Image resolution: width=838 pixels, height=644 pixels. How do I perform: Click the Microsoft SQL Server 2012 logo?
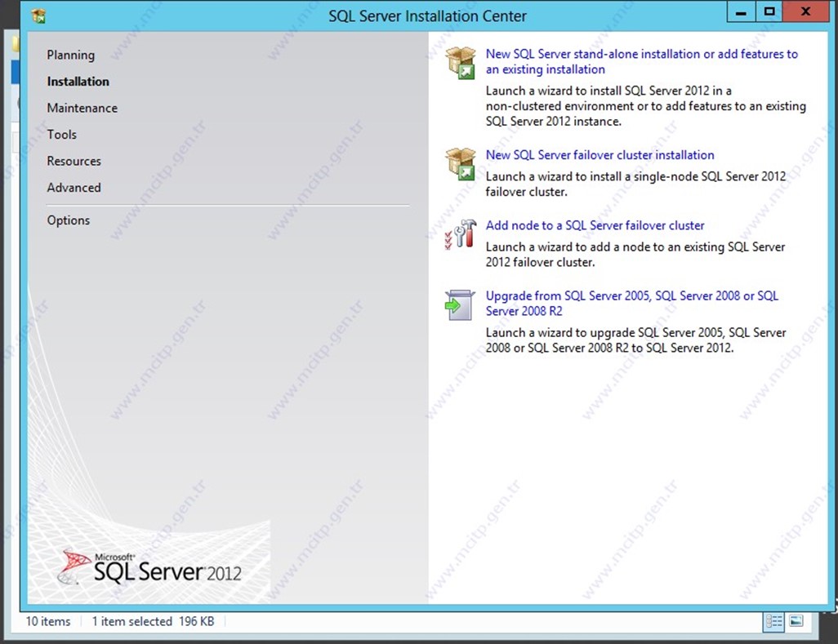[149, 567]
